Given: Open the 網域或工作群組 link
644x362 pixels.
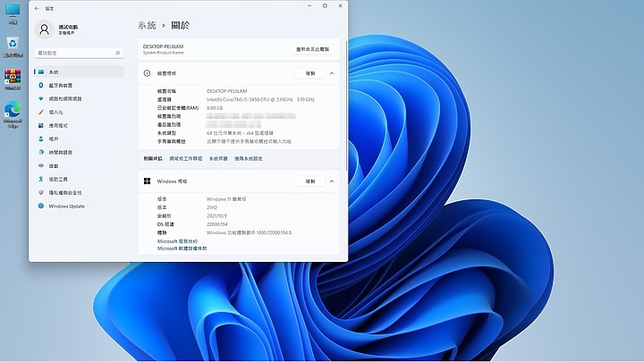Looking at the screenshot, I should (x=186, y=158).
